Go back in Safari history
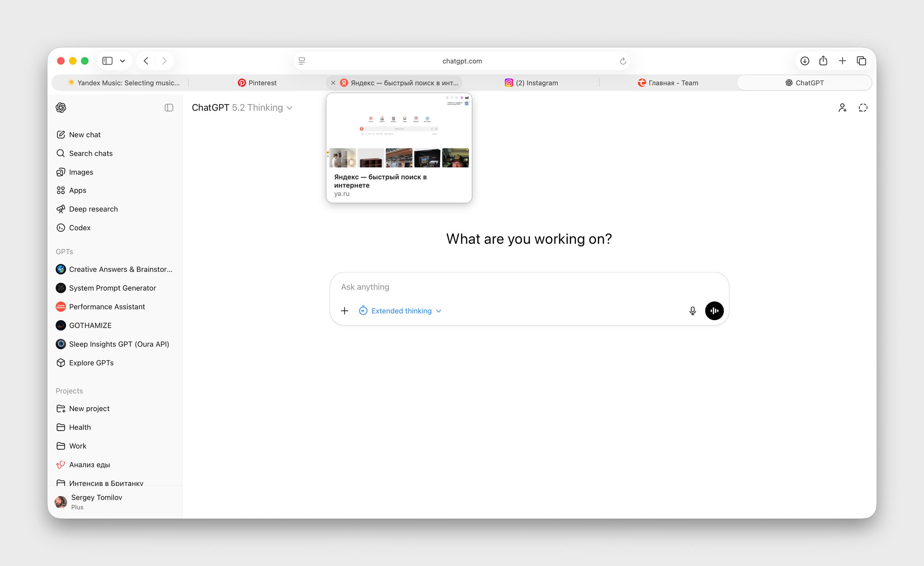This screenshot has height=566, width=924. pyautogui.click(x=146, y=61)
